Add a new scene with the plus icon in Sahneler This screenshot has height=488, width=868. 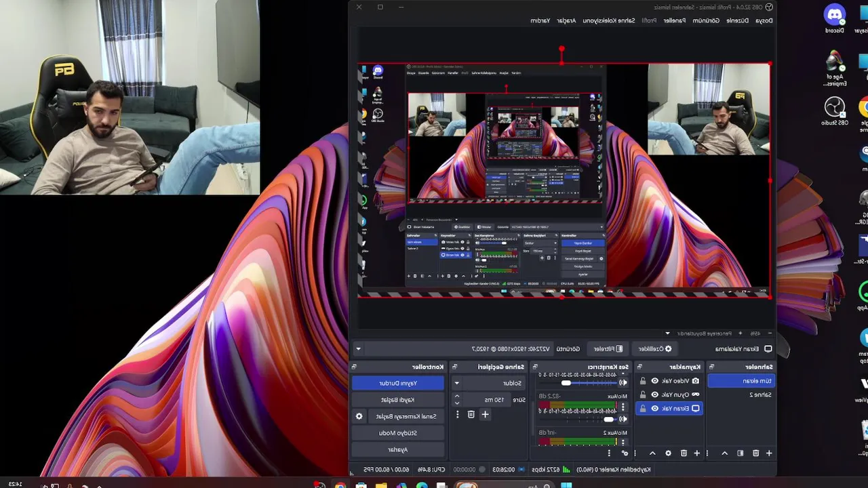coord(769,453)
